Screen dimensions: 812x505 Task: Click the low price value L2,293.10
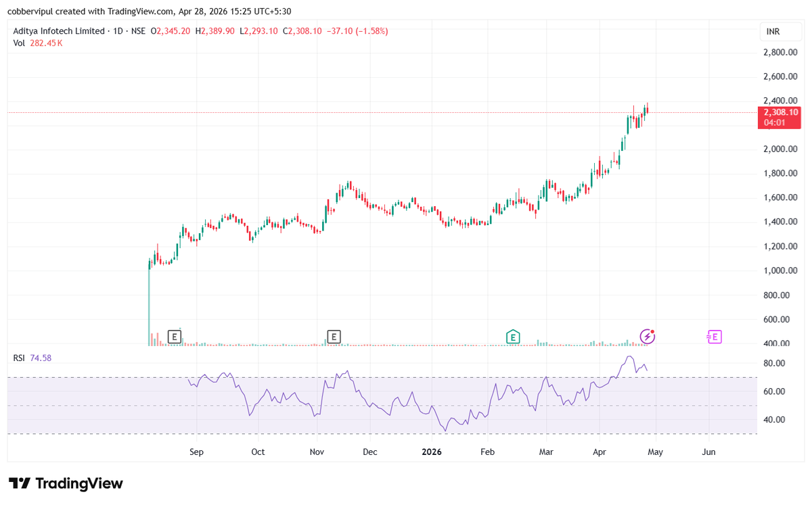point(259,31)
